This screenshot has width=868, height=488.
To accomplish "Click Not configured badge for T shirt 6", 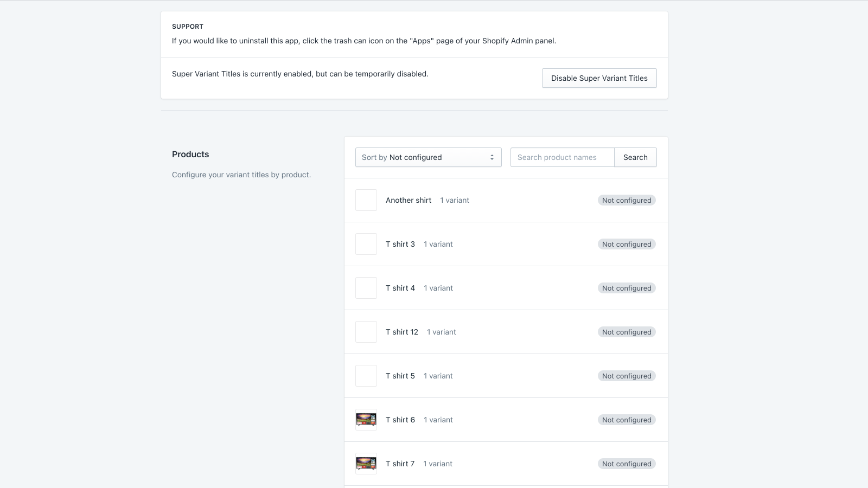I will [x=627, y=420].
